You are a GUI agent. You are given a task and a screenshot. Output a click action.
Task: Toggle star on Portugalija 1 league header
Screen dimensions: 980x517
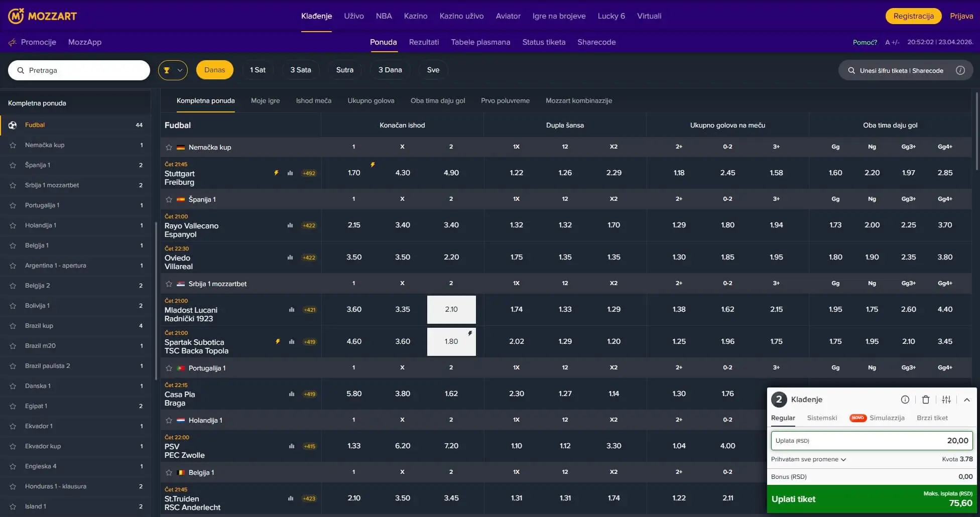pos(169,368)
